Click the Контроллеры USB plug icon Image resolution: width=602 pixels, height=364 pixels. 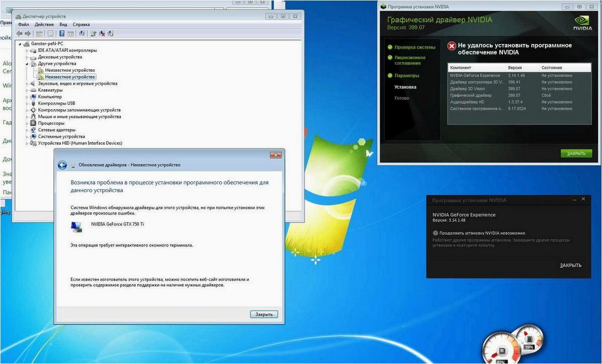tap(34, 103)
